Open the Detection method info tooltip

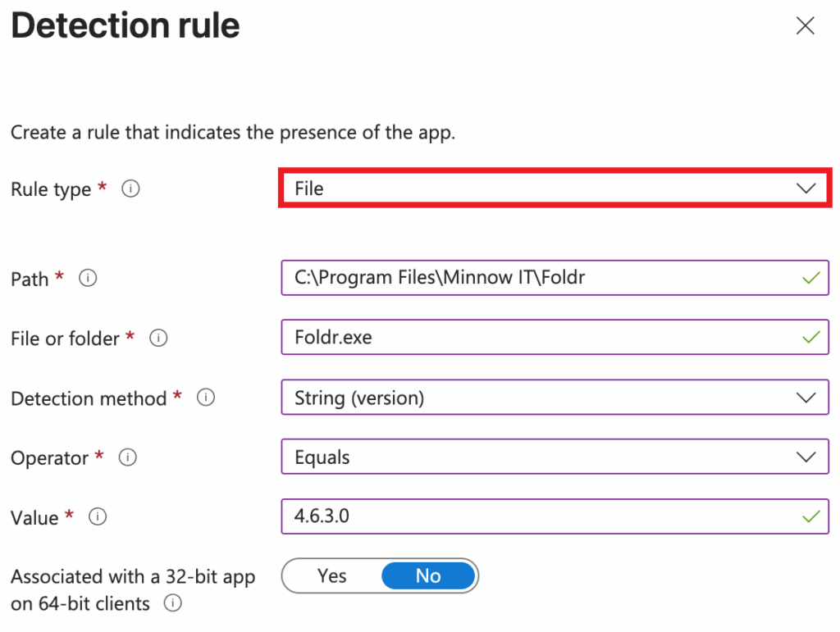(205, 398)
